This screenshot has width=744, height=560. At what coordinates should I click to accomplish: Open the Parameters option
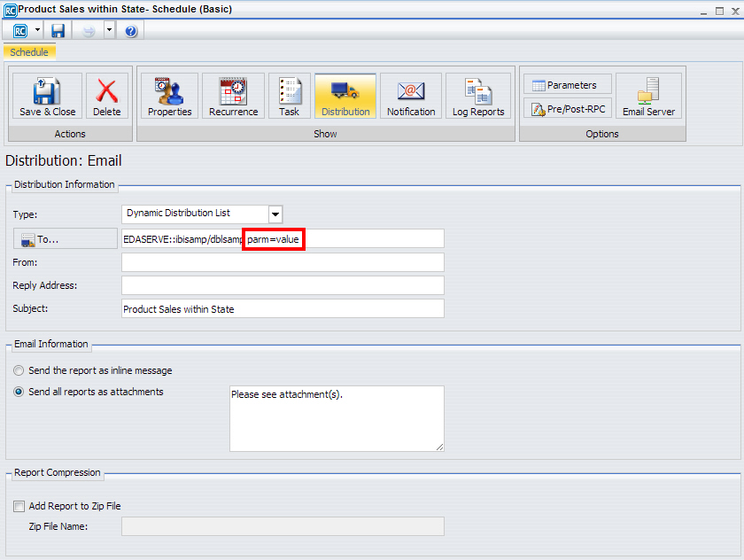pos(568,85)
